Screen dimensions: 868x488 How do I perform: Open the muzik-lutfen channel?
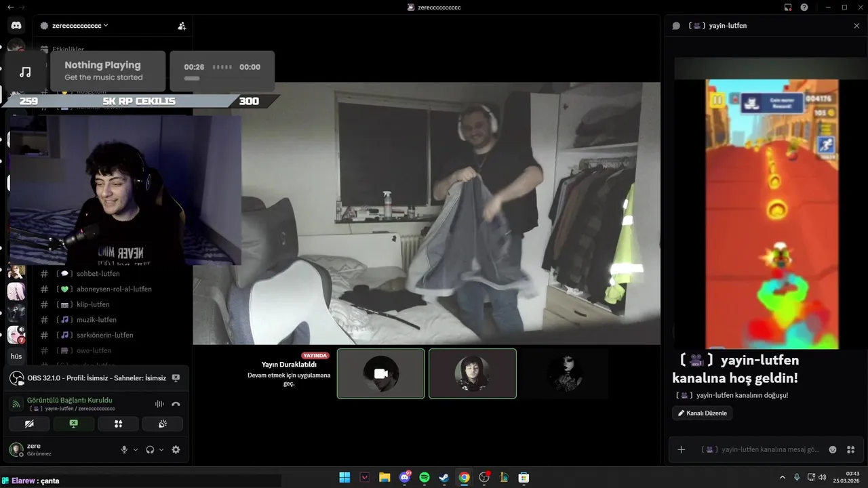click(98, 320)
